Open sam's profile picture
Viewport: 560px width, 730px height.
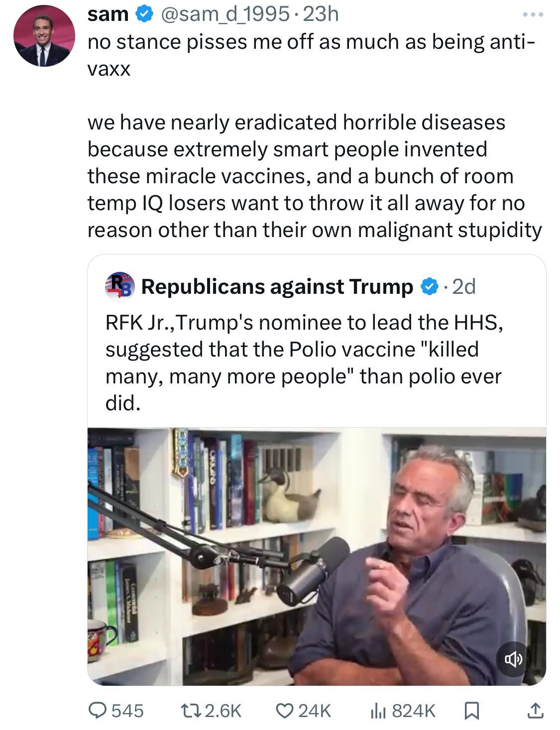44,36
